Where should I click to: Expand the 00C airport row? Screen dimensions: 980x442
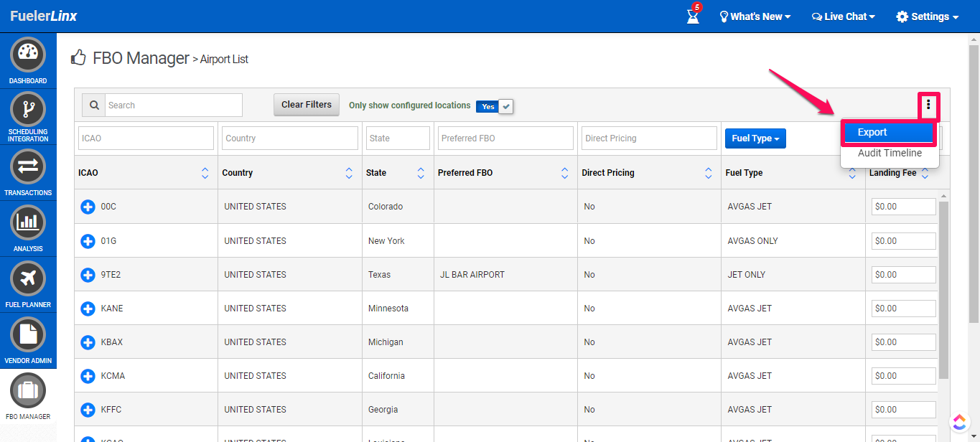coord(88,207)
